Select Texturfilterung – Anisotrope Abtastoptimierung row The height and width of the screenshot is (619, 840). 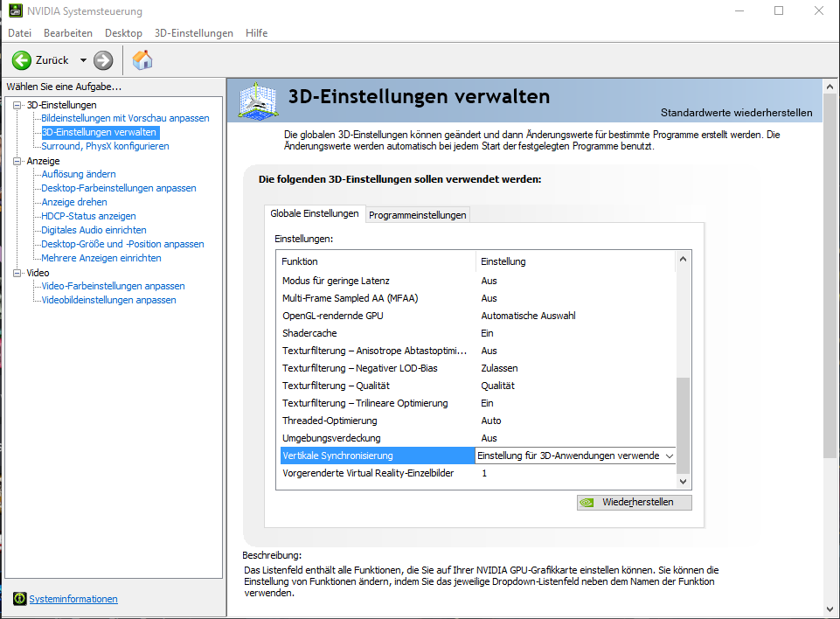pos(477,351)
